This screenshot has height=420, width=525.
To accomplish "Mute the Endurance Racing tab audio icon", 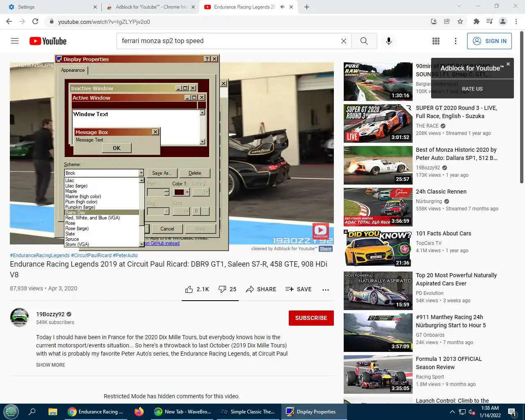I will tap(282, 7).
